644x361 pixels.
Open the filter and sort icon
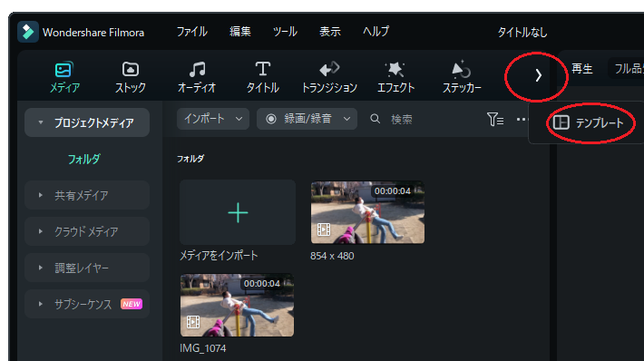click(x=495, y=119)
